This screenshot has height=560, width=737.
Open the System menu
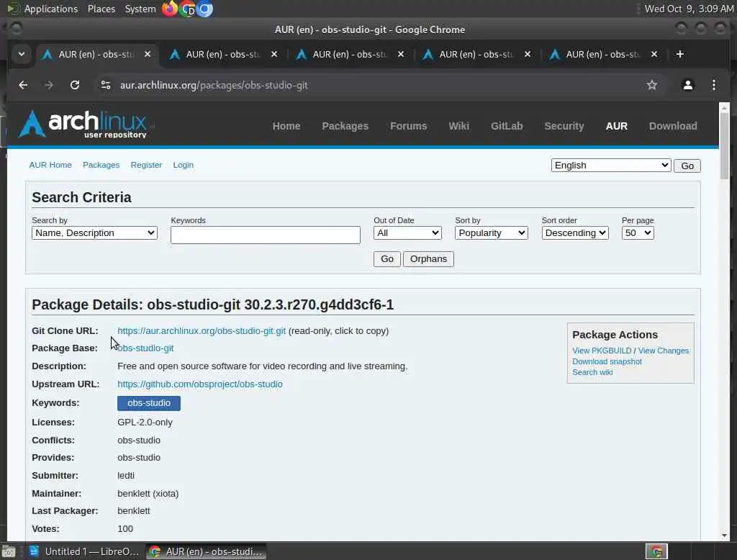point(140,9)
